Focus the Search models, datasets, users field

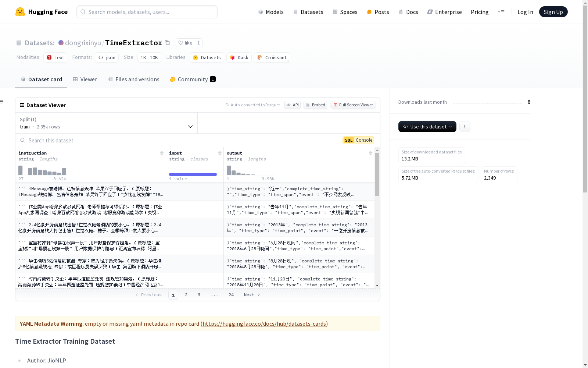147,12
